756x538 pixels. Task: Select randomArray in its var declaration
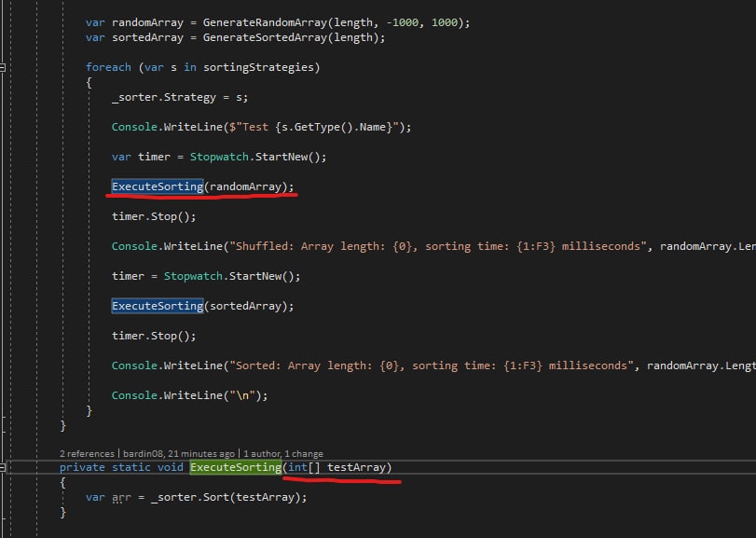147,22
